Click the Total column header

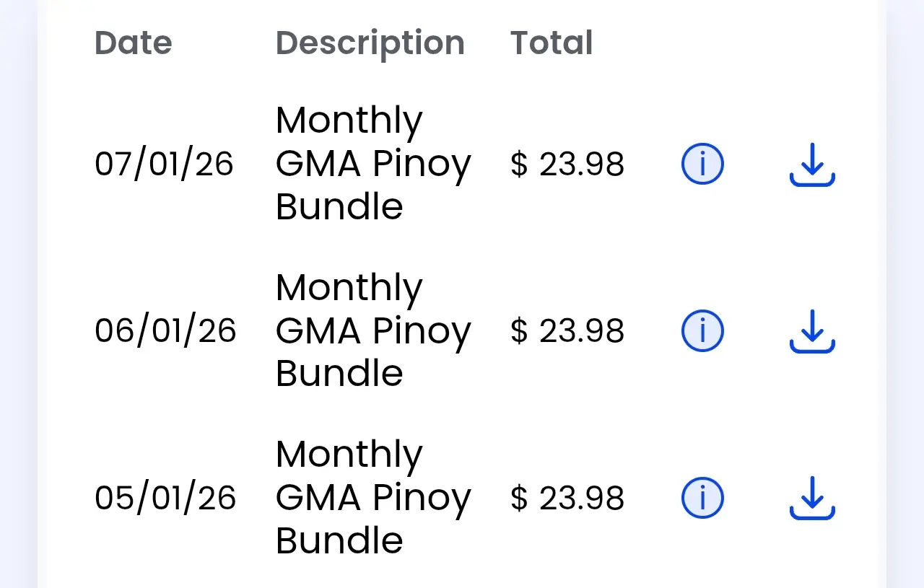click(552, 43)
